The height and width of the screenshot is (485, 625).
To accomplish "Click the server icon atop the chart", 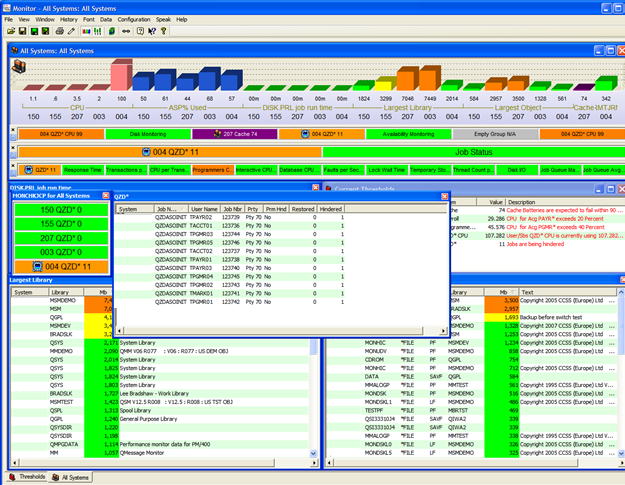I will 21,66.
